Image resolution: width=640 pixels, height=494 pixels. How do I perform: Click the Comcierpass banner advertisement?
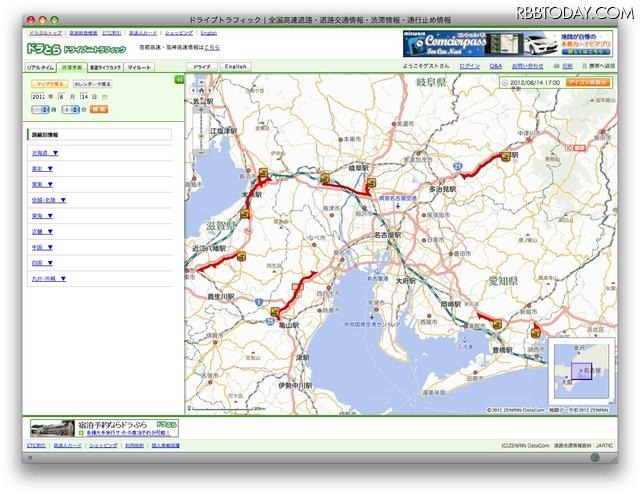click(x=507, y=43)
